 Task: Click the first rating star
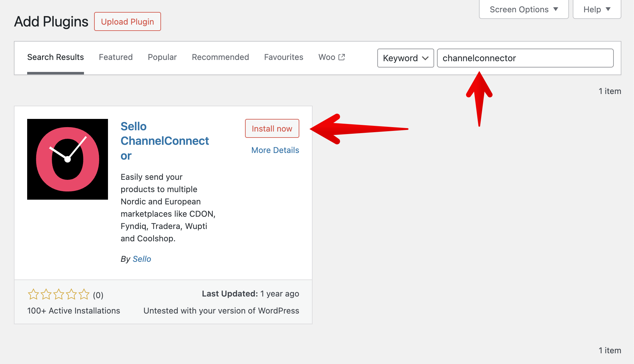(33, 294)
